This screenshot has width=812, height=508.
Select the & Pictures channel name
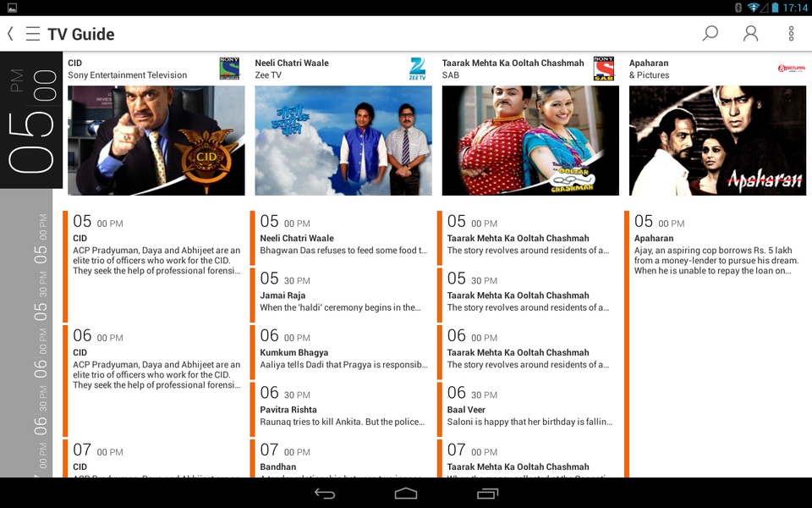[x=649, y=75]
